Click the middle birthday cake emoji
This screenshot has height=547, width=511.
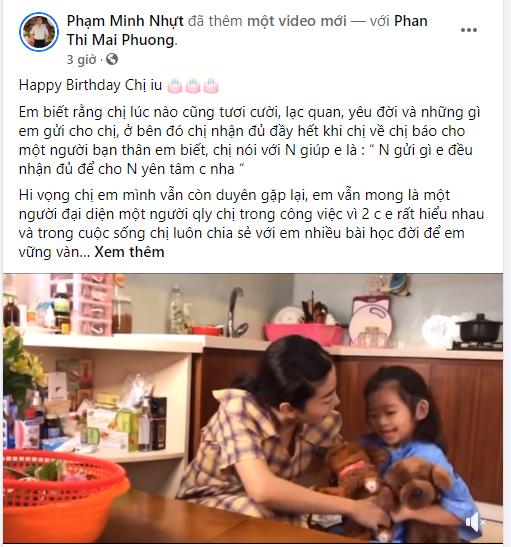pos(193,86)
